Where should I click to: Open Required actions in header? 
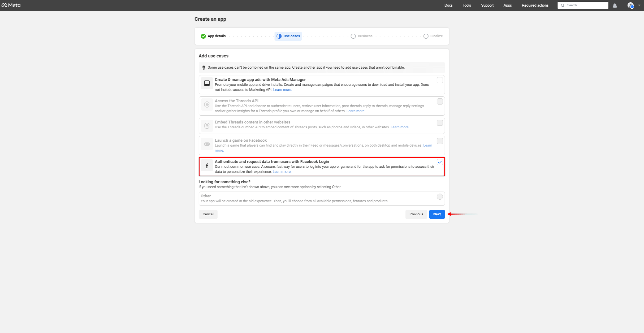click(x=535, y=5)
